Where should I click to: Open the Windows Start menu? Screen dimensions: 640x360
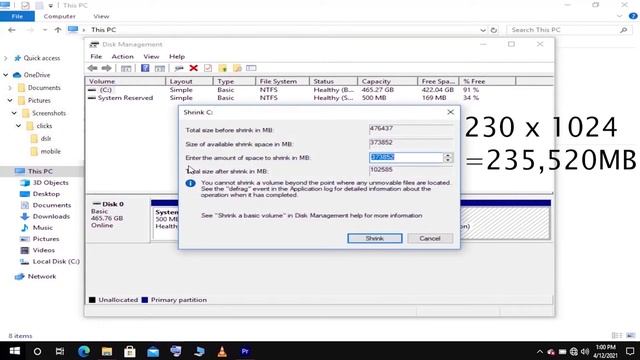pos(15,351)
